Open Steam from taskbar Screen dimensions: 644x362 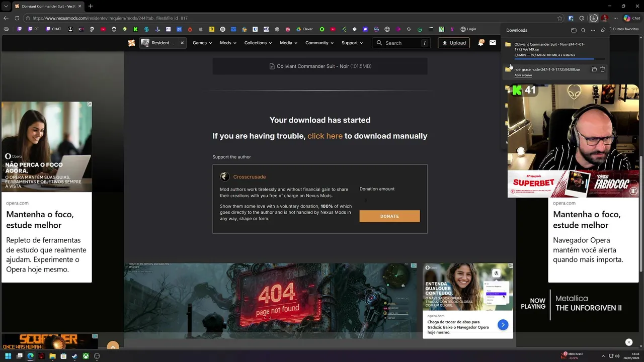tap(74, 356)
